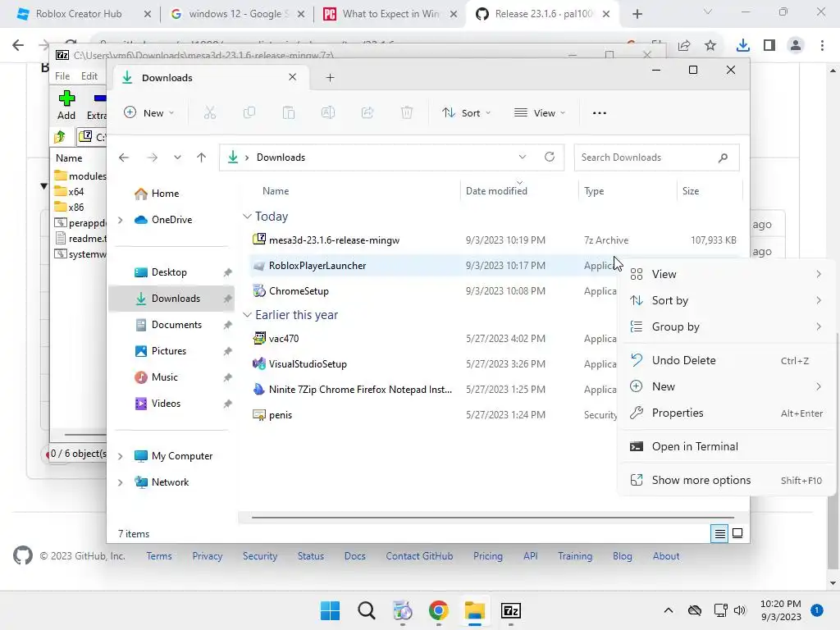Image resolution: width=840 pixels, height=630 pixels.
Task: Select the mesa3d-23.1.6-release-mingw file
Action: point(334,240)
